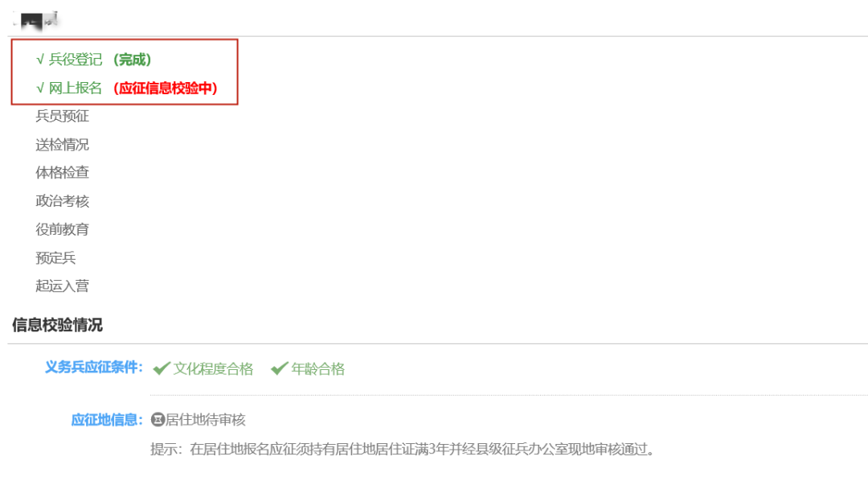Click the 居住地待审核 status text
This screenshot has width=868, height=481.
206,420
